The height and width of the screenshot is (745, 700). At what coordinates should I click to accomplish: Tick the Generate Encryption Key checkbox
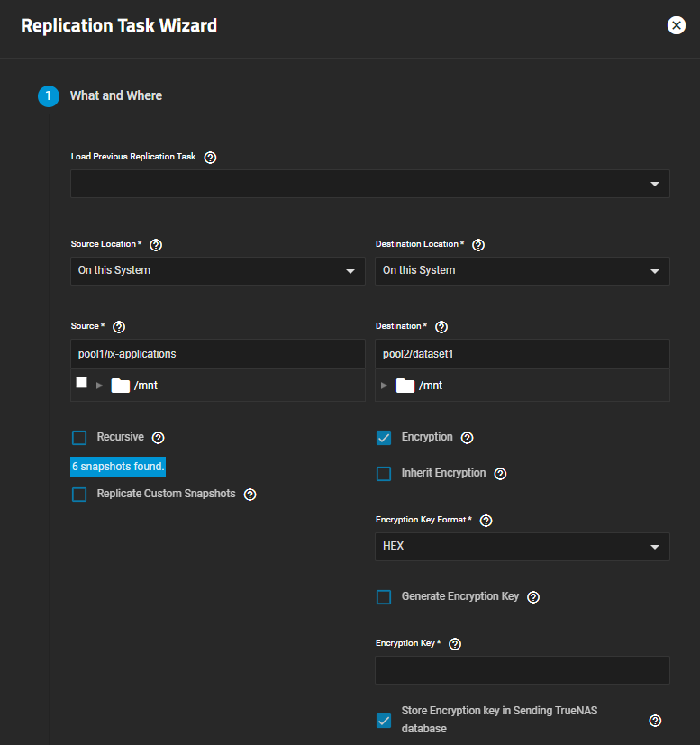pos(384,597)
